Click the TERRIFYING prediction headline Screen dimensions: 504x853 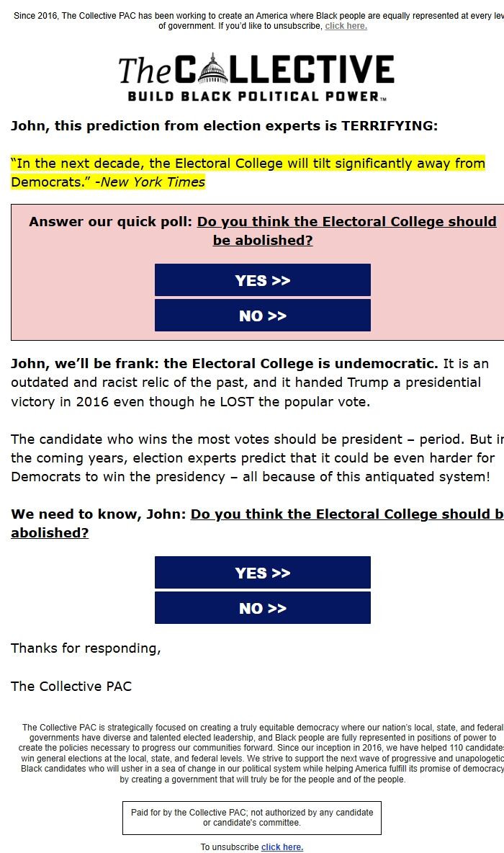224,126
